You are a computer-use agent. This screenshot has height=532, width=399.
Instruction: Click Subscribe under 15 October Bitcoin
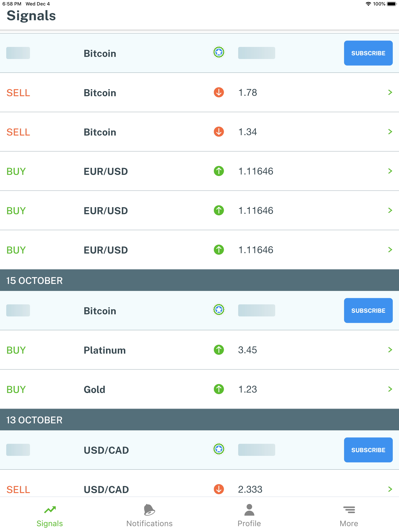pos(368,311)
